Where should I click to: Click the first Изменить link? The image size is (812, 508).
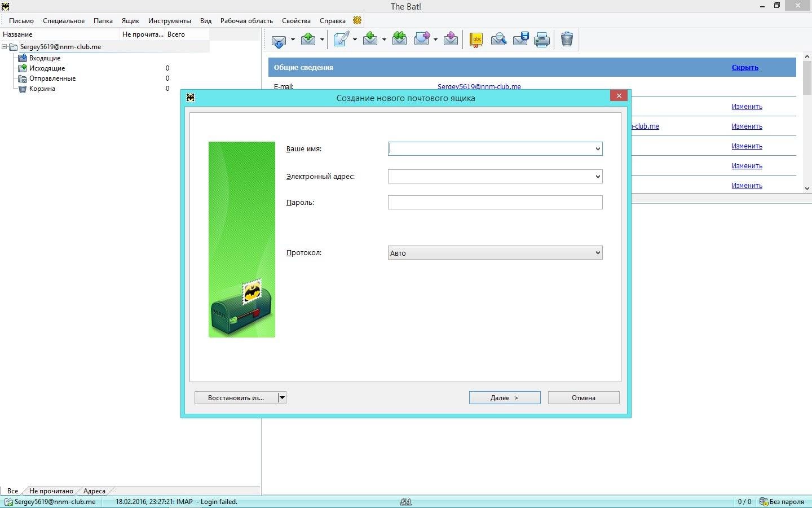pos(747,107)
